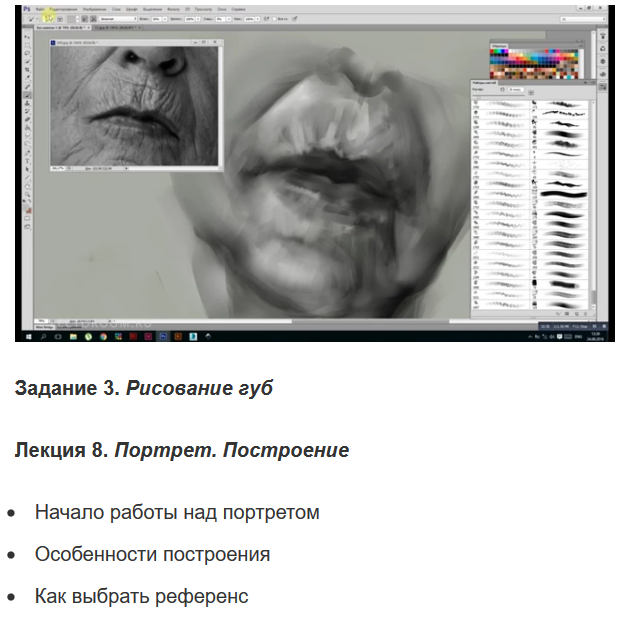Click heading 'Лекция 8. Портрет. Построение'
Screen dimensions: 644x620
click(182, 450)
